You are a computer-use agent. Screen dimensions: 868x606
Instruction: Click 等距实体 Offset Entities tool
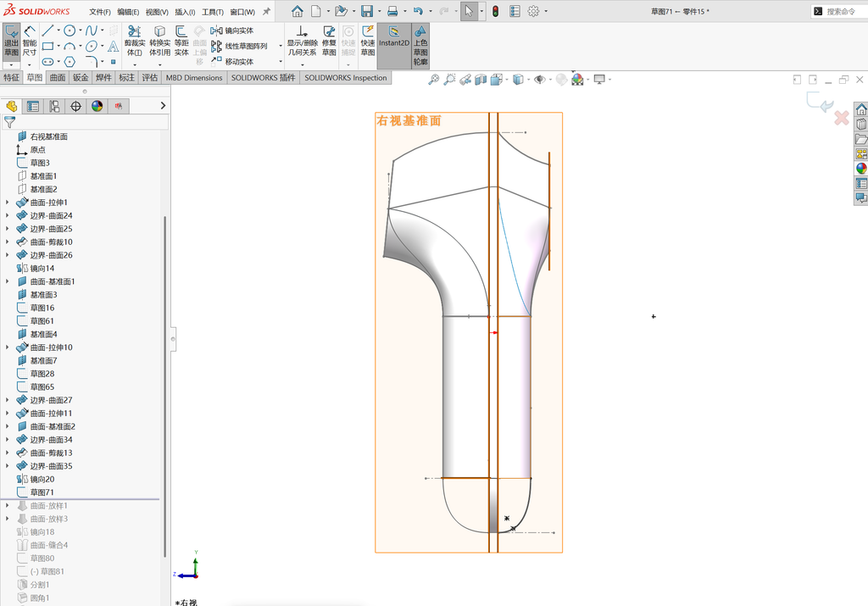(x=181, y=41)
